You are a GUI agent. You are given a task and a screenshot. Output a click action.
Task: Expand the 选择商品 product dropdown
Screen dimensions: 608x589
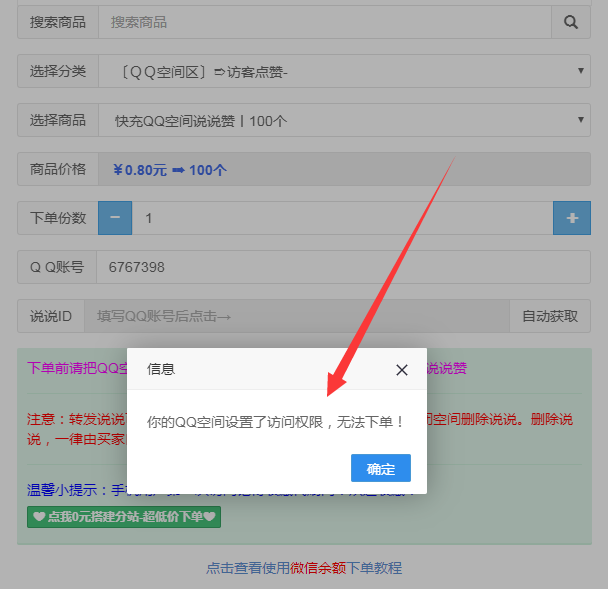[x=344, y=121]
